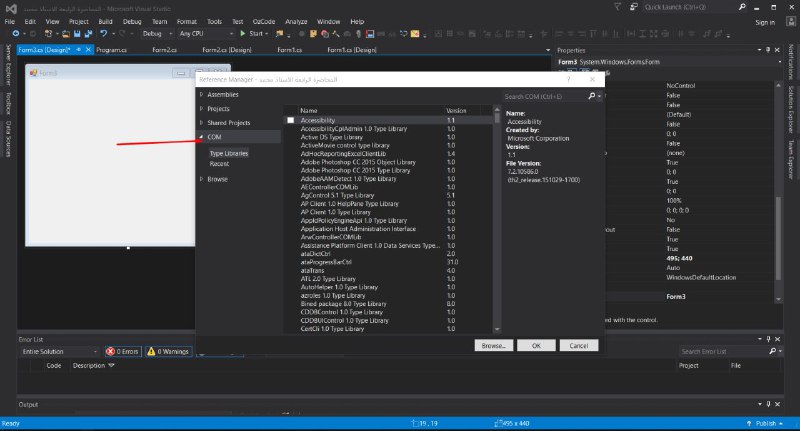The image size is (800, 431).
Task: Open the Solution Explorer side tab
Action: [791, 109]
